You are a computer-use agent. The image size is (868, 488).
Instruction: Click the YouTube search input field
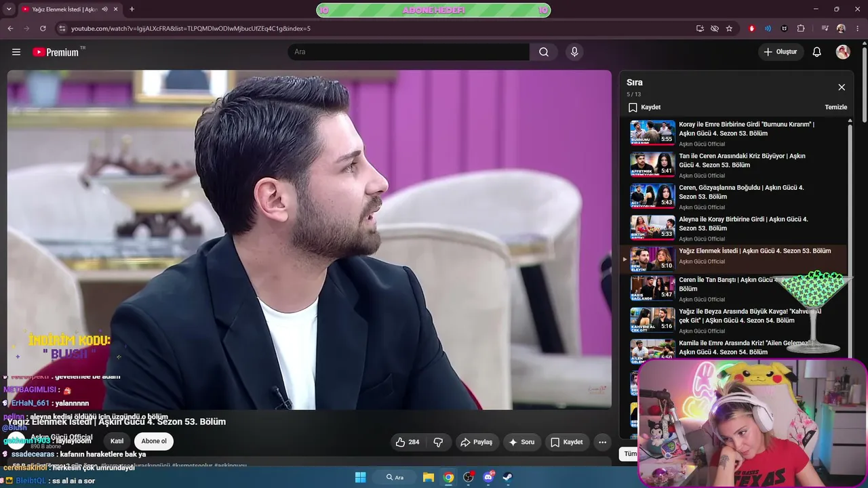click(x=408, y=52)
